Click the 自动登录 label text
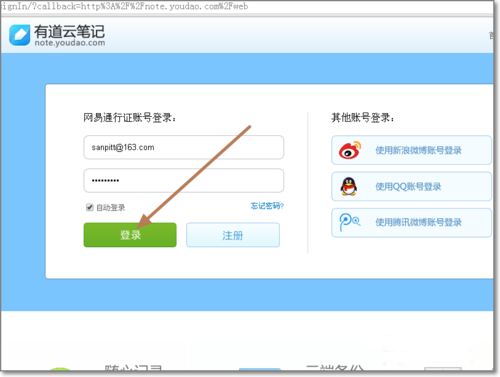Image resolution: width=500 pixels, height=377 pixels. 111,208
